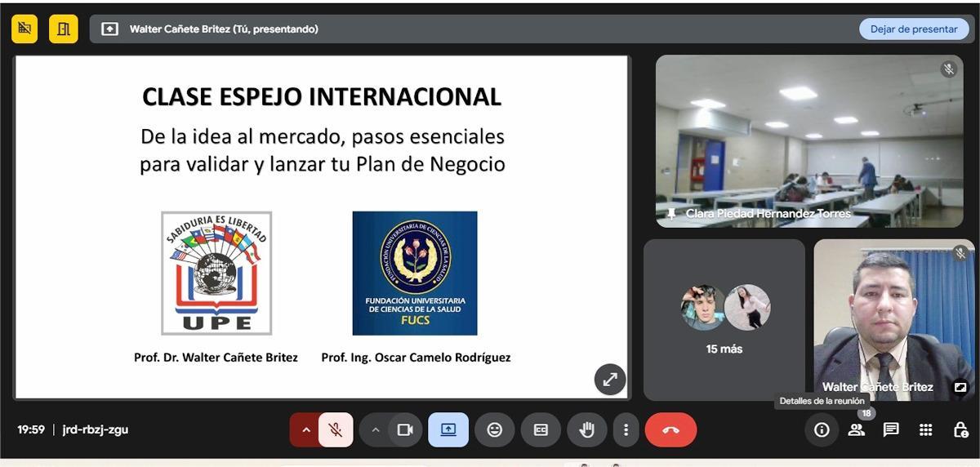Open the meeting chat panel
This screenshot has width=980, height=467.
click(891, 430)
